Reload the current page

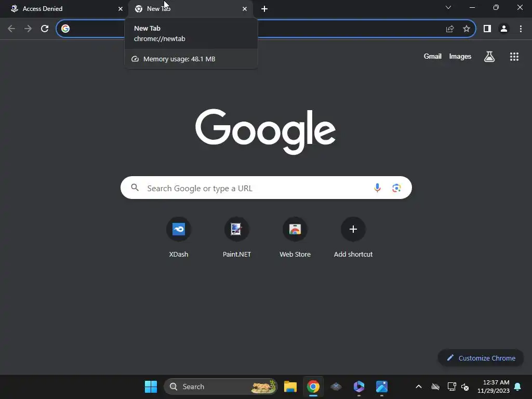(45, 29)
